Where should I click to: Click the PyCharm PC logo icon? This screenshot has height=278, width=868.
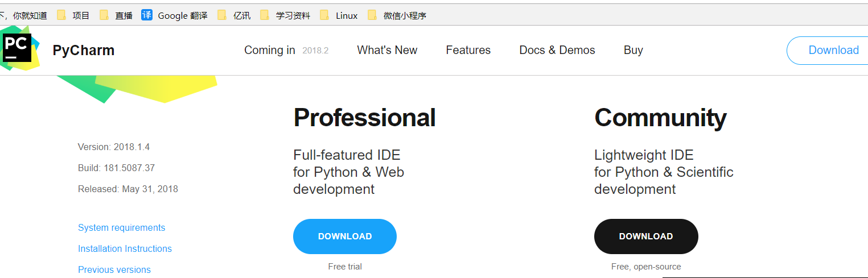17,47
